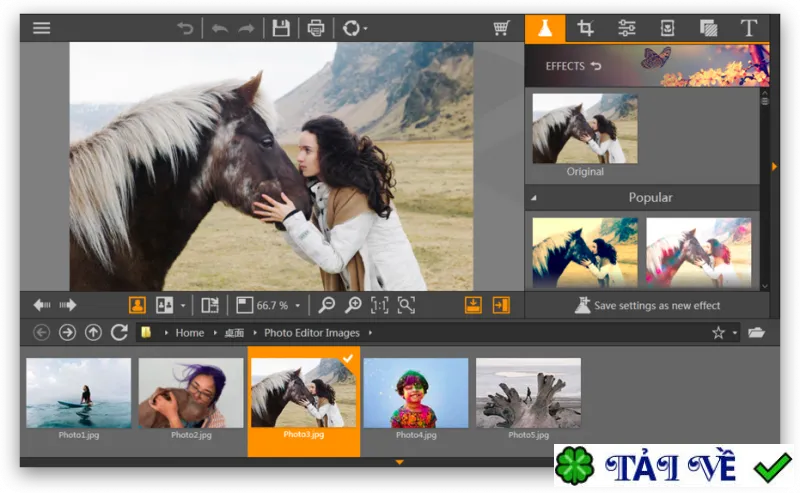Click the Home breadcrumb link
Viewport: 800px width, 493px height.
pyautogui.click(x=190, y=333)
